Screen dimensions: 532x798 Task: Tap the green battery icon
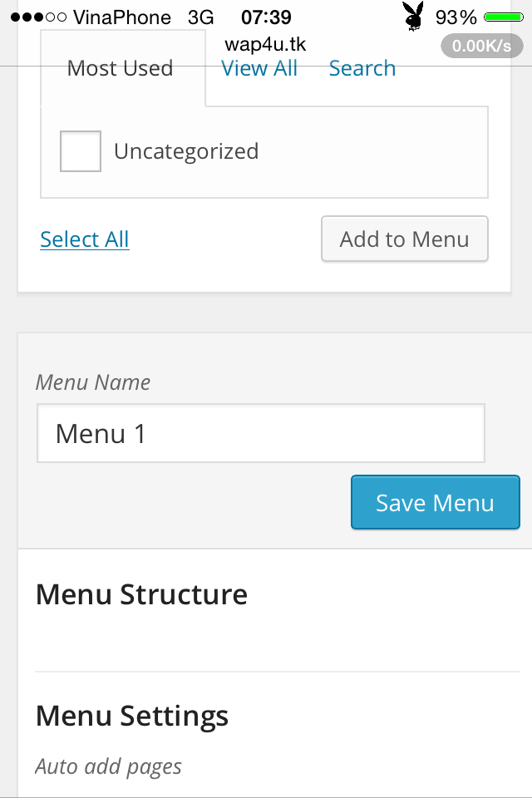pos(503,17)
